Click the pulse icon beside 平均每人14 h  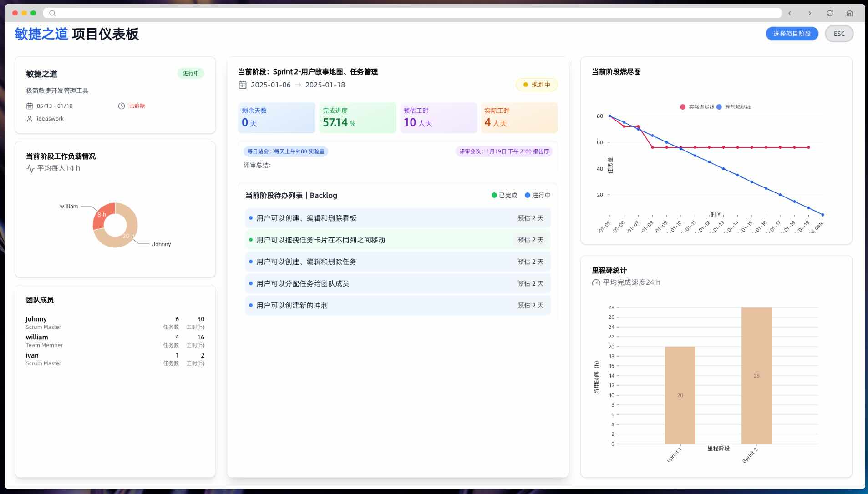coord(30,169)
